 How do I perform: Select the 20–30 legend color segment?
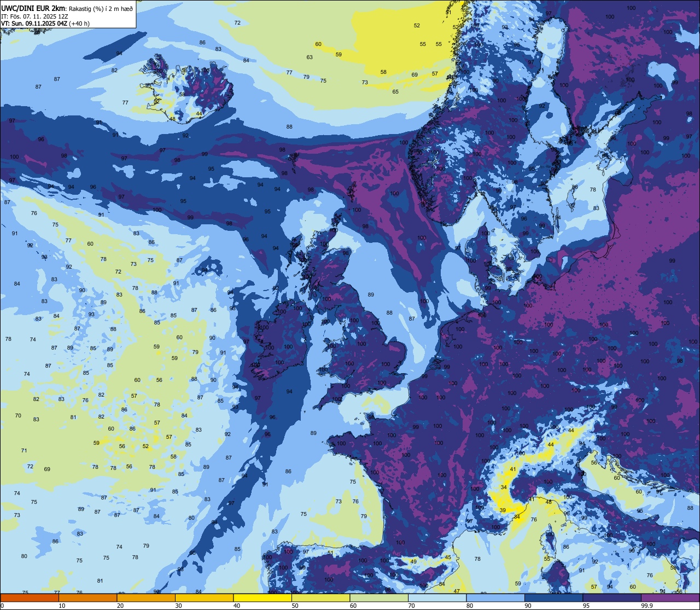(x=146, y=597)
